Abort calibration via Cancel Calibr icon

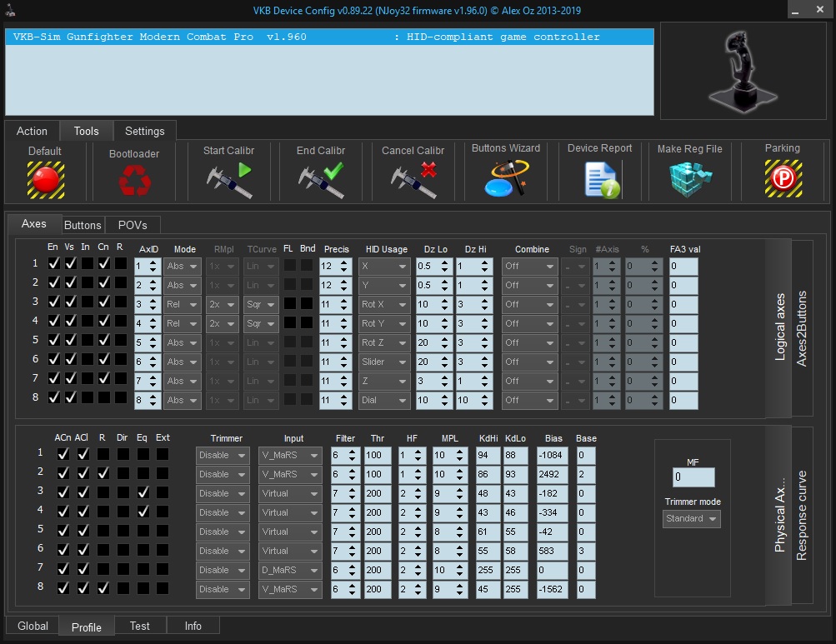pos(413,181)
